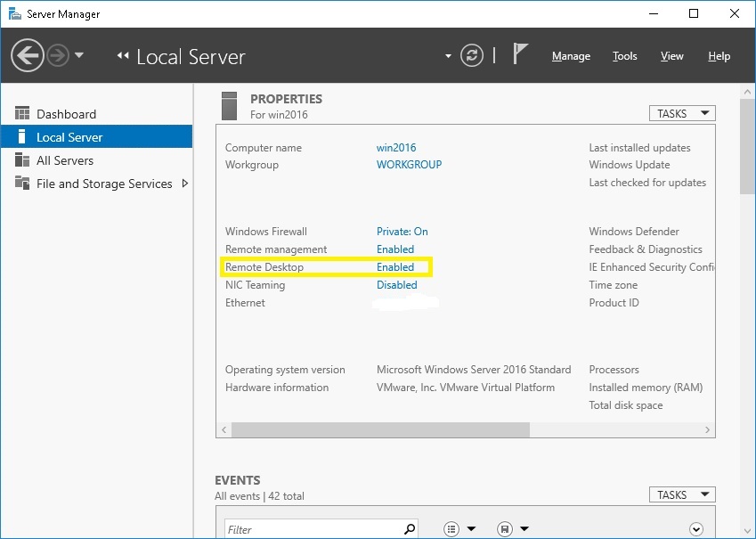756x539 pixels.
Task: Select All Servers in the sidebar
Action: (96, 160)
